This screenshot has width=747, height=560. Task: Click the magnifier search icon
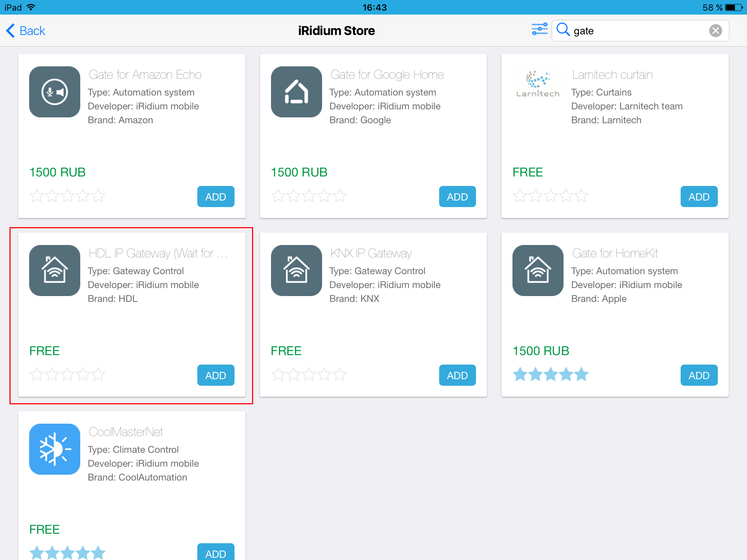[563, 30]
